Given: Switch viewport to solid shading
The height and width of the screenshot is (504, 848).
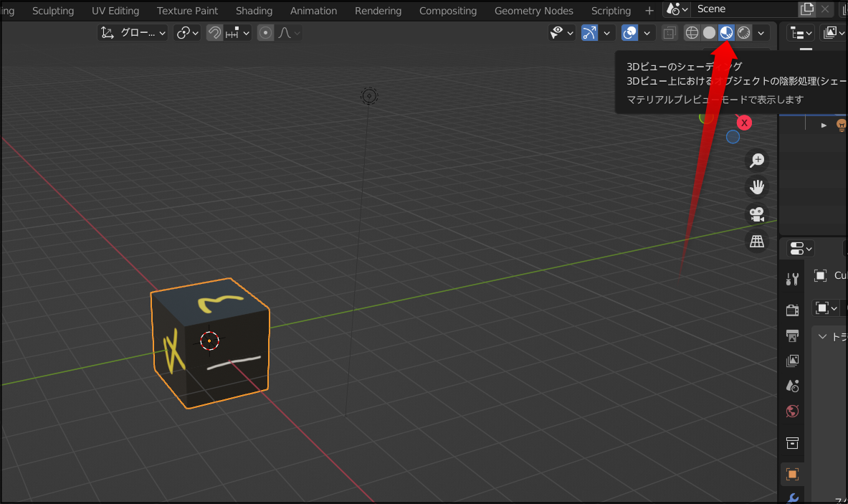Looking at the screenshot, I should [709, 33].
